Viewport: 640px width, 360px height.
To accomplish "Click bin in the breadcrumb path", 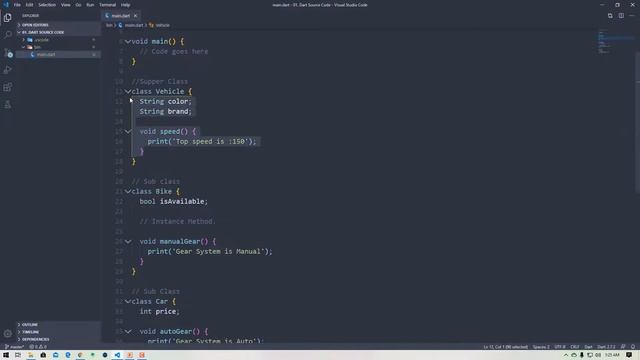I will tap(109, 25).
